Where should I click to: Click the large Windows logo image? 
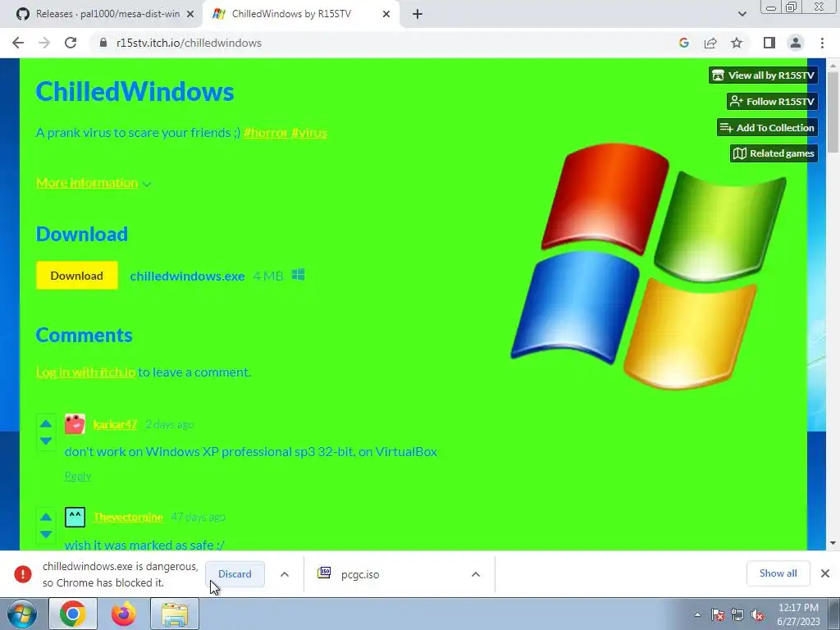[649, 267]
